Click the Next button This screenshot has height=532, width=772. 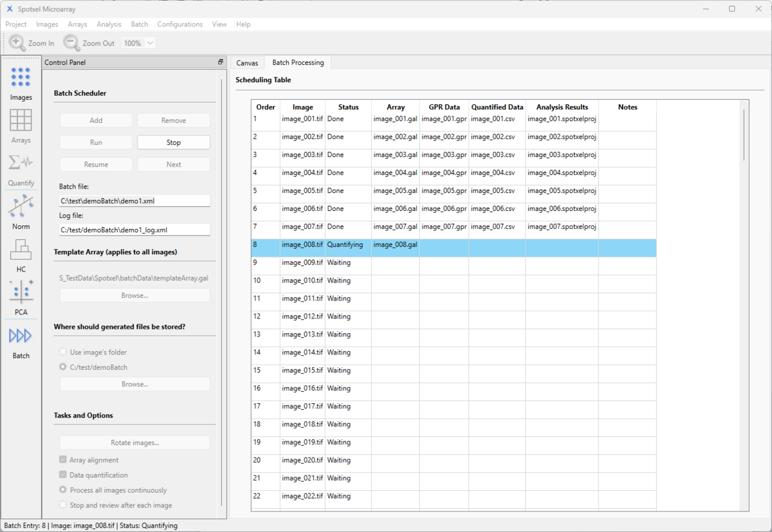point(174,164)
